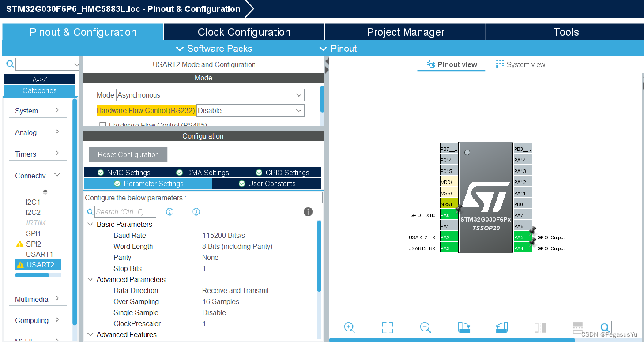Image resolution: width=644 pixels, height=342 pixels.
Task: Click the PA1 pin on the chip
Action: (449, 226)
